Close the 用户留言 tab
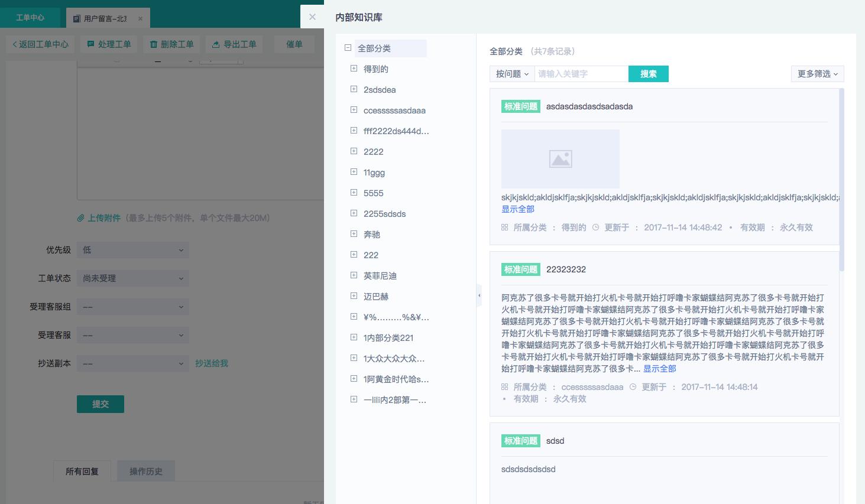This screenshot has width=865, height=504. pyautogui.click(x=140, y=18)
